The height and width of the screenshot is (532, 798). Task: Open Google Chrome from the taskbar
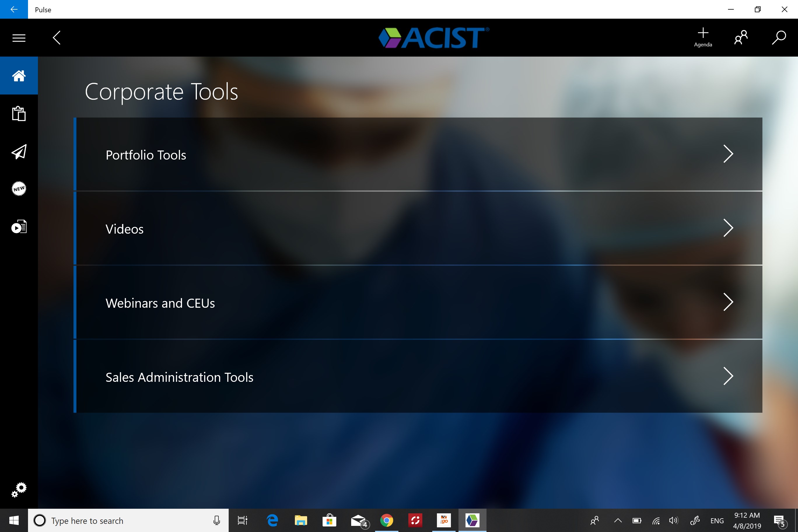coord(386,520)
